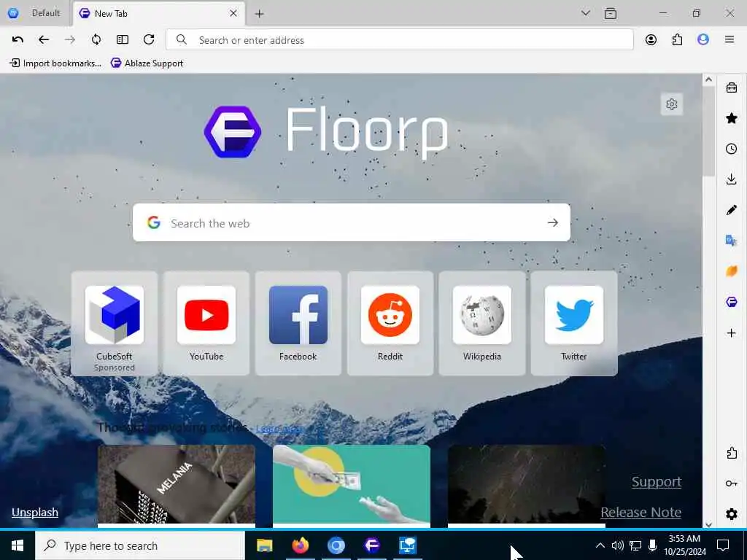Close the New Tab tab
The image size is (747, 560).
(x=233, y=13)
